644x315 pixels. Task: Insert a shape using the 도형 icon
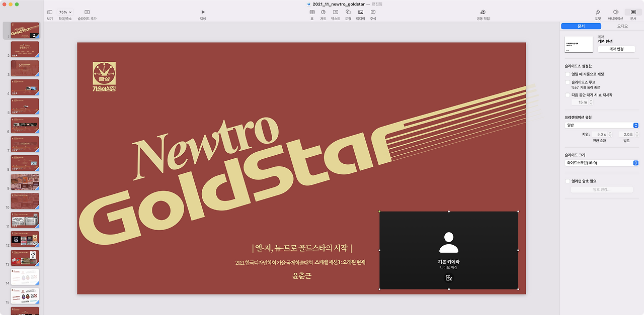point(348,12)
